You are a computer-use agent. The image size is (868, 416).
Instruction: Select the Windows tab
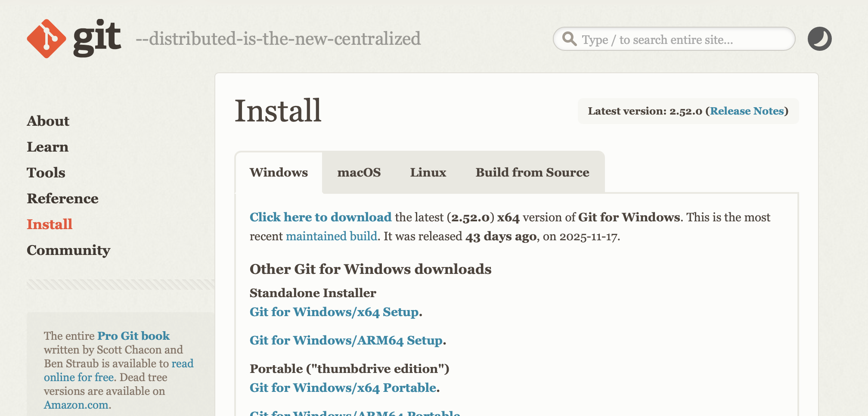[x=279, y=172]
